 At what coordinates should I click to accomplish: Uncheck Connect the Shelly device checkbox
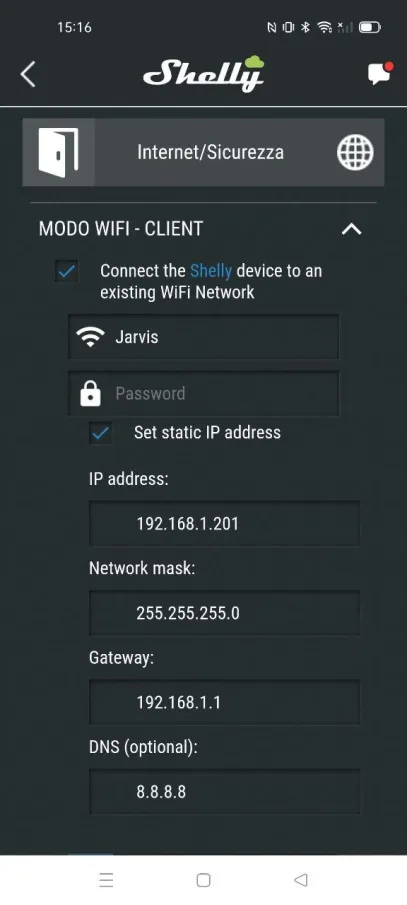[x=67, y=271]
